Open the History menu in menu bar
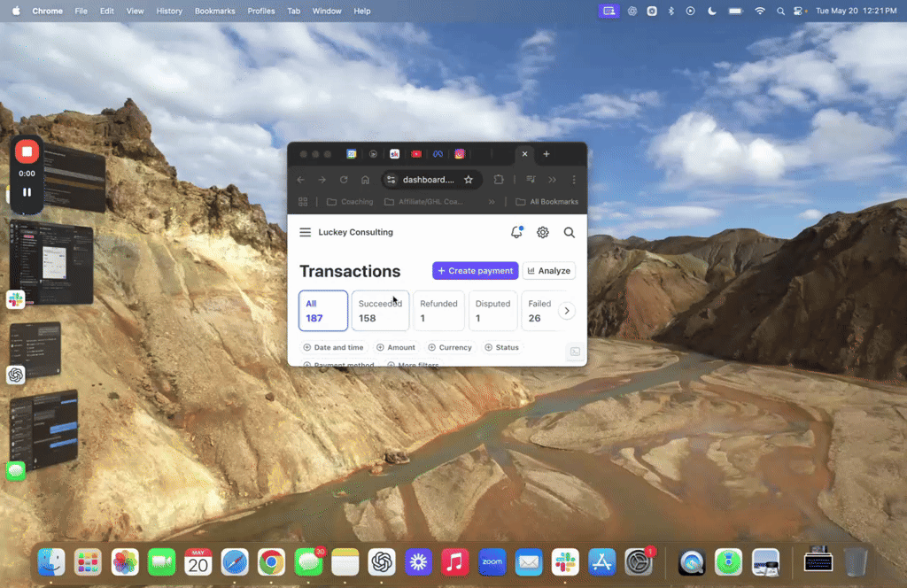Viewport: 907px width, 588px height. (x=169, y=11)
